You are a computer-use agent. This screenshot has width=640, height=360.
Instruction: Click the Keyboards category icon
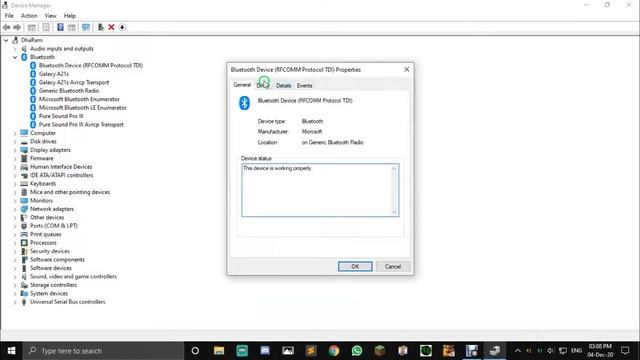[x=24, y=184]
